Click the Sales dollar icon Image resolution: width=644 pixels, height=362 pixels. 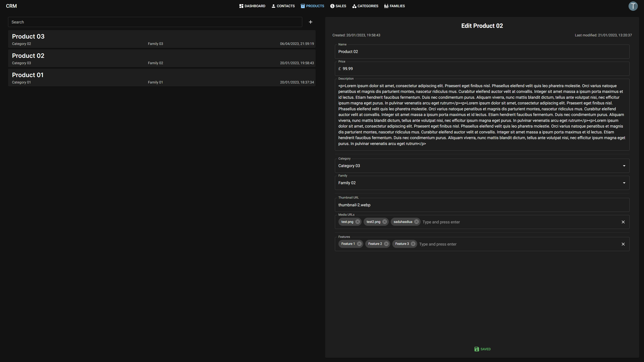click(x=332, y=6)
